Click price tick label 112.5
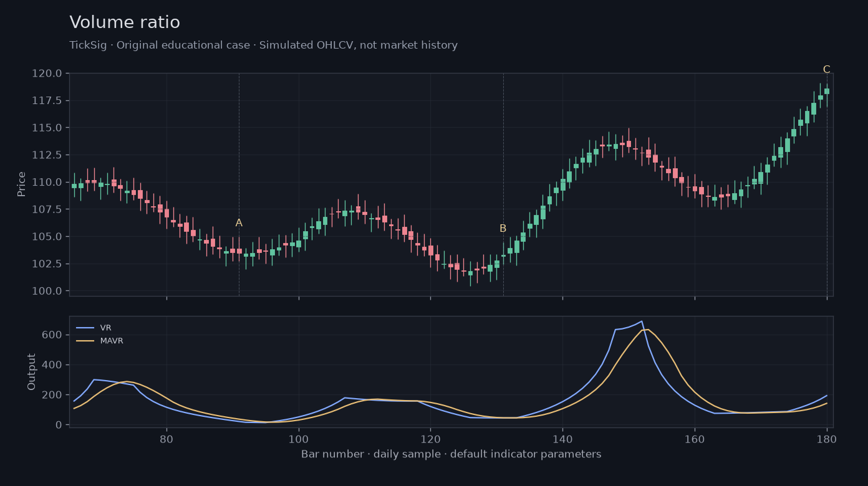 click(47, 155)
